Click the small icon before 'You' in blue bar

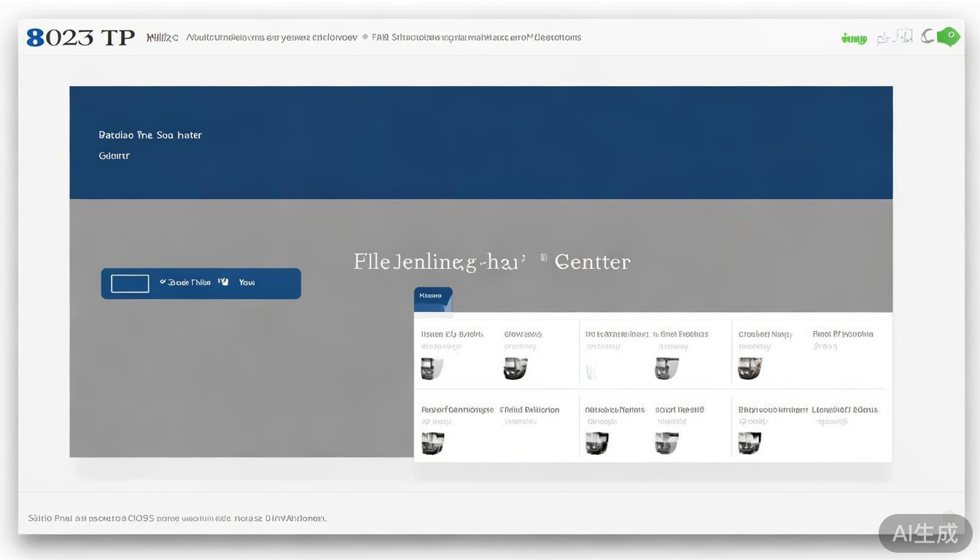coord(223,282)
